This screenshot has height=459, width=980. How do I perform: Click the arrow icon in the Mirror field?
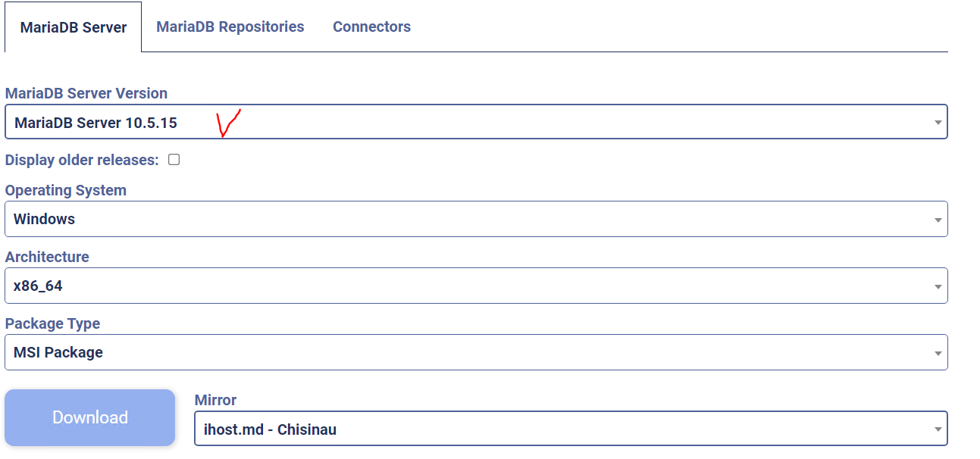(x=938, y=430)
